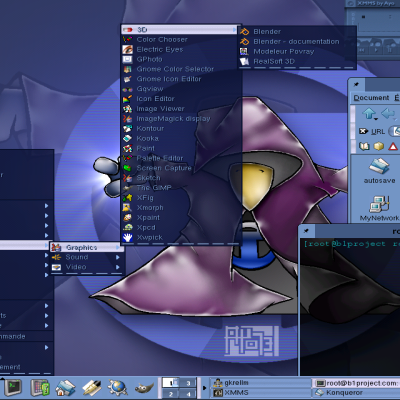Select the MyNetwork icon in Konqueror

(x=379, y=208)
